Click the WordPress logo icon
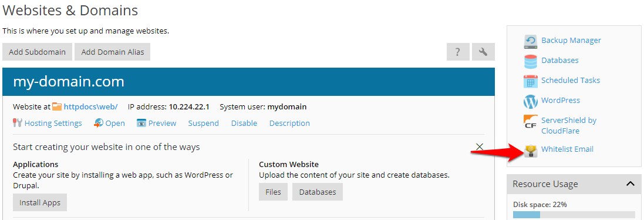Viewport: 644px width, 220px height. coord(531,101)
